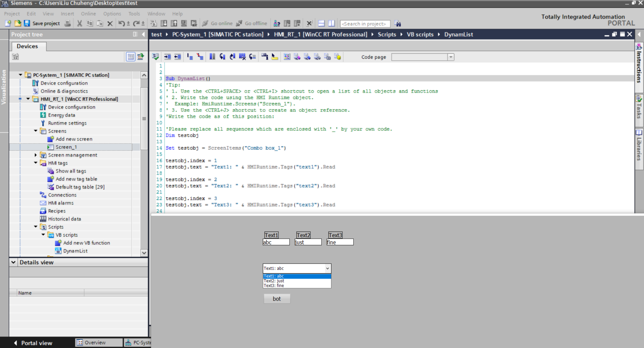The width and height of the screenshot is (644, 348).
Task: Click the Save project icon
Action: [27, 23]
